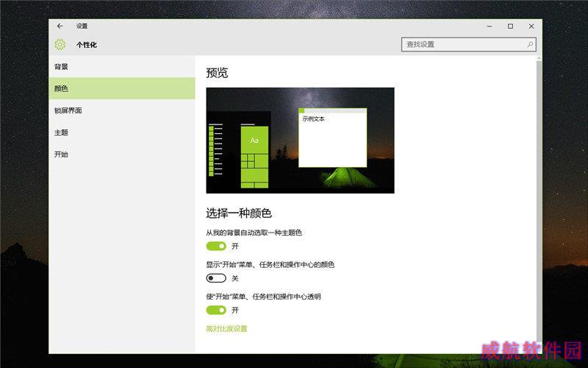Click the 示例文本 sample window in the preview
The width and height of the screenshot is (588, 368).
[x=333, y=138]
